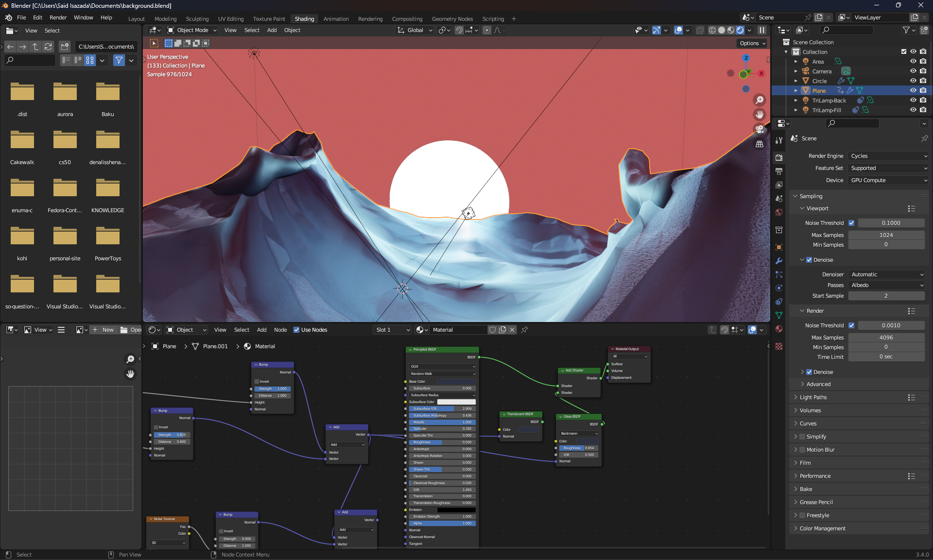Adjust the Glass BSDF Roughness slider
The image size is (933, 560).
tap(578, 448)
